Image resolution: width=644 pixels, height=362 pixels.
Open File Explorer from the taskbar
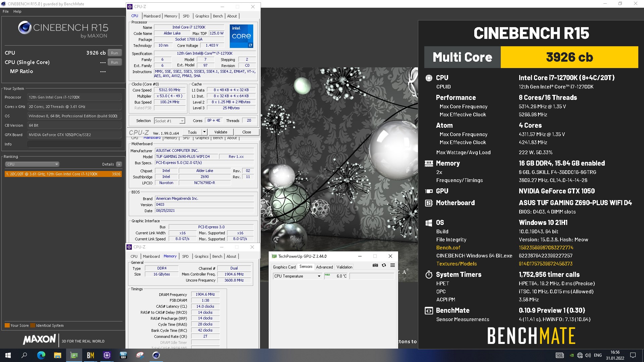57,355
